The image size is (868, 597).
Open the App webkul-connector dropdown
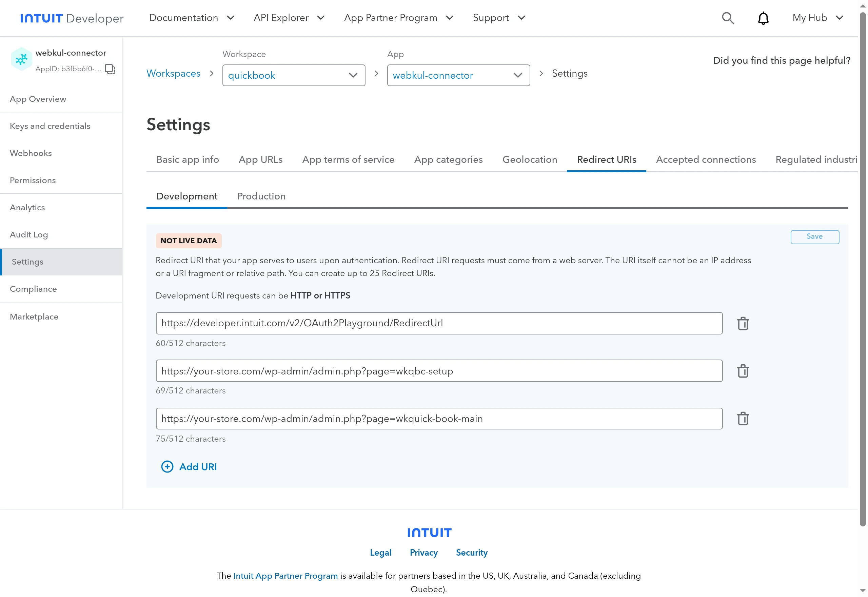click(x=458, y=75)
